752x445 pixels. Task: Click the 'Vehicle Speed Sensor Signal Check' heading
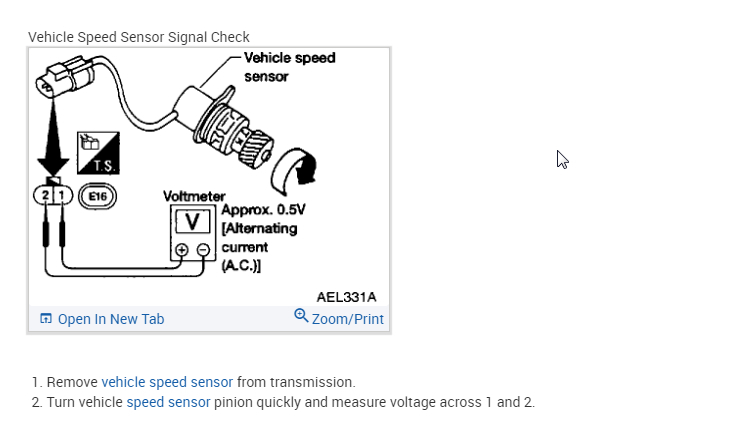(x=139, y=37)
